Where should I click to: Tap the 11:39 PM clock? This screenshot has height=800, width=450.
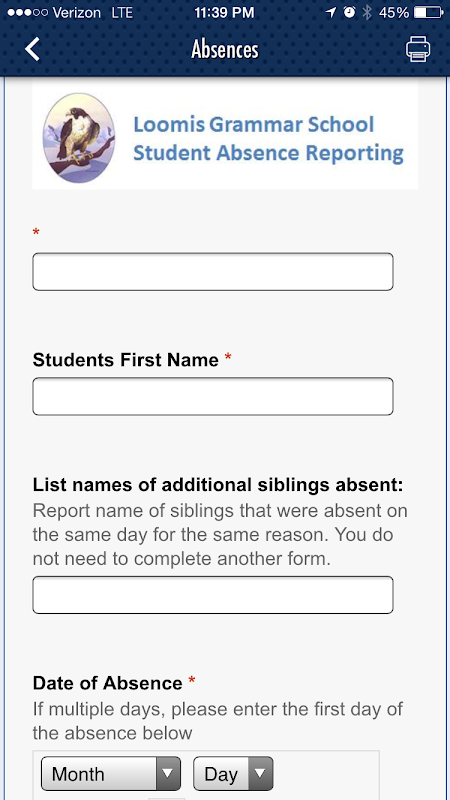pyautogui.click(x=224, y=13)
